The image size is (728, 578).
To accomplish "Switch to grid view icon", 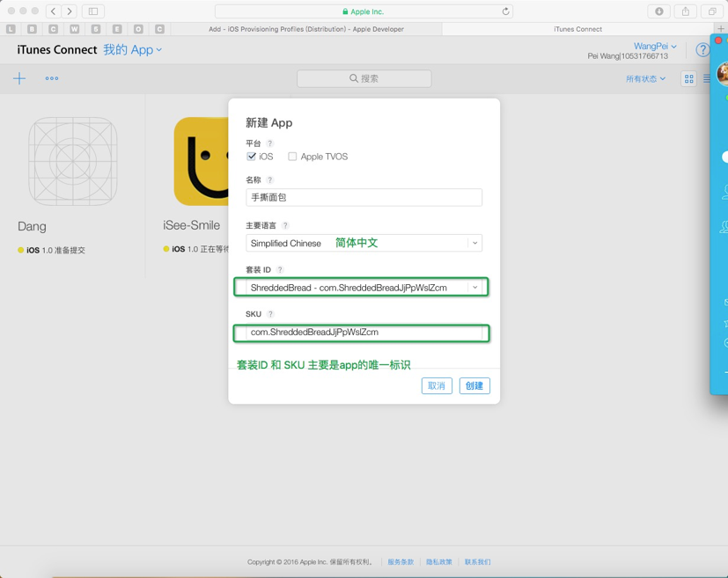I will [689, 79].
